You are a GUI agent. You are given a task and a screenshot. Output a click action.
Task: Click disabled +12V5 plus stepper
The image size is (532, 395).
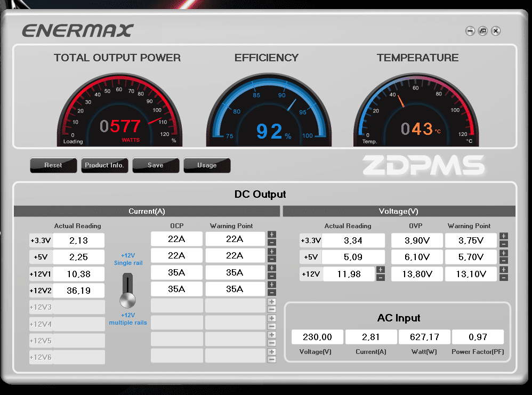click(272, 335)
